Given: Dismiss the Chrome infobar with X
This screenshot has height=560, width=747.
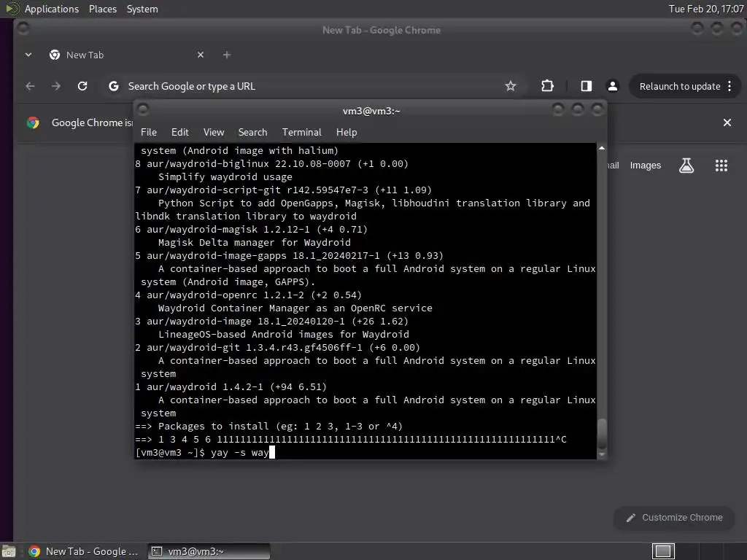Looking at the screenshot, I should pyautogui.click(x=727, y=122).
